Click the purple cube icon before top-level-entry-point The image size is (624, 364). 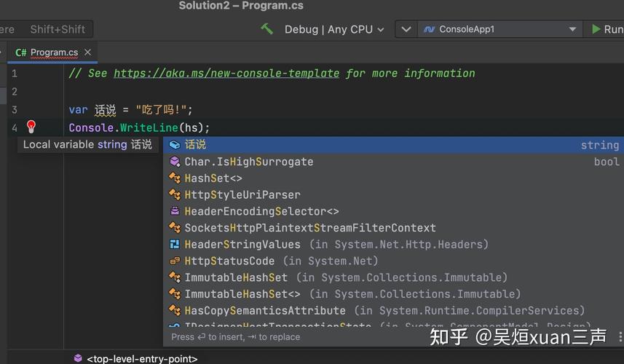(x=78, y=358)
